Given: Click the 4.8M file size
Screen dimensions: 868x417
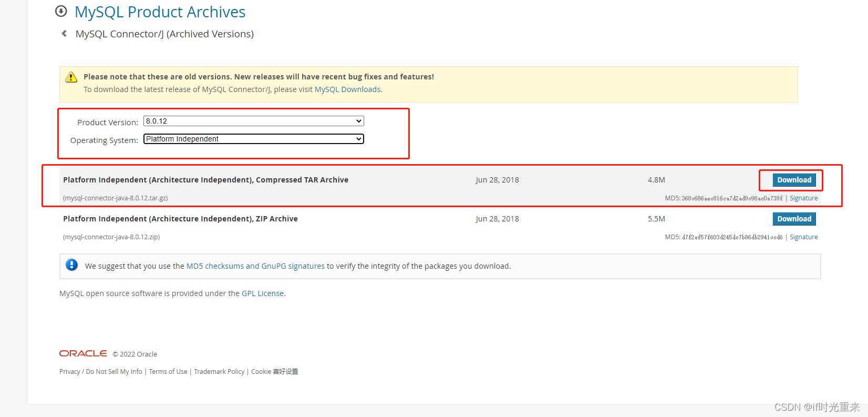Looking at the screenshot, I should pos(656,180).
